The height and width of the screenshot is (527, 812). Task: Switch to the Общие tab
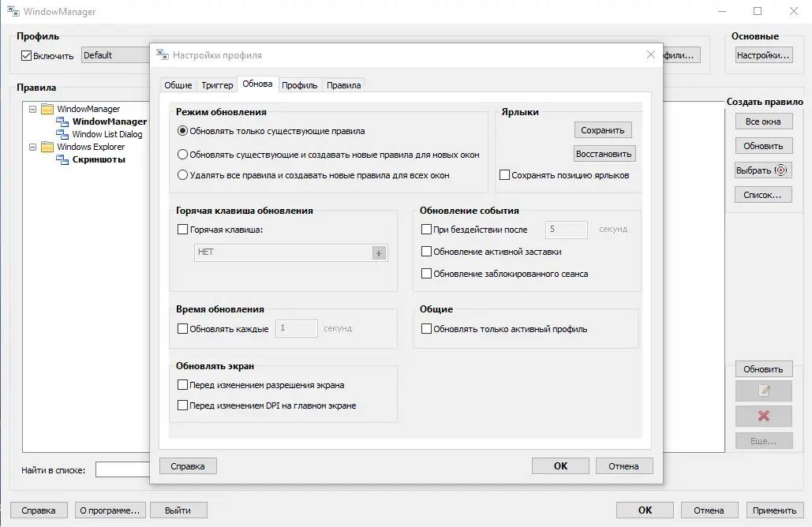coord(178,85)
